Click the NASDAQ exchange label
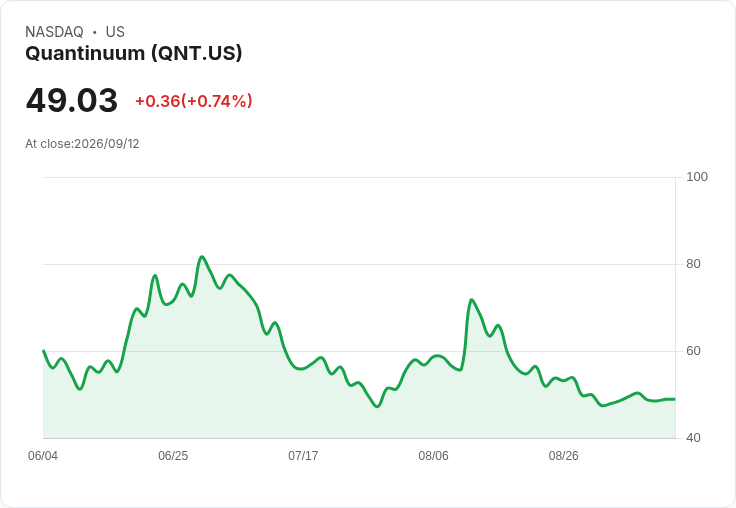This screenshot has height=508, width=736. click(54, 31)
